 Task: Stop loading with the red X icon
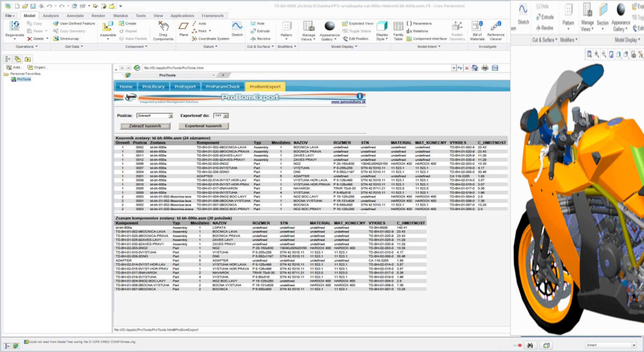(x=466, y=68)
